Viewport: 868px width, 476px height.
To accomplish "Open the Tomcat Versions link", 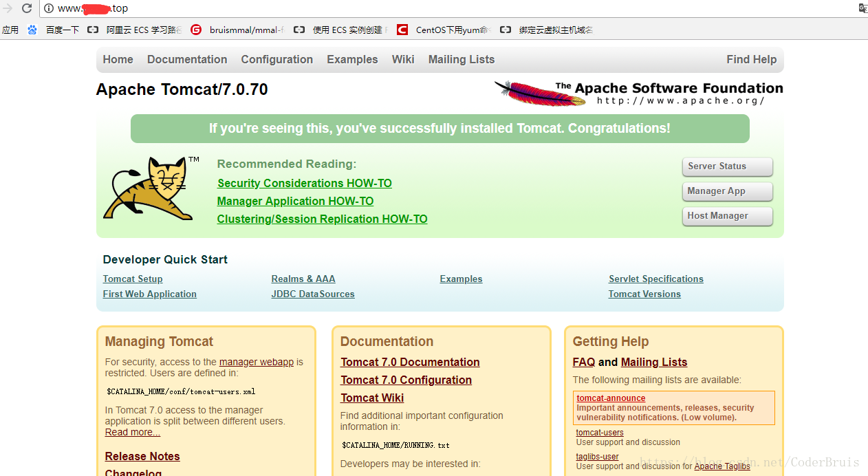I will tap(644, 294).
